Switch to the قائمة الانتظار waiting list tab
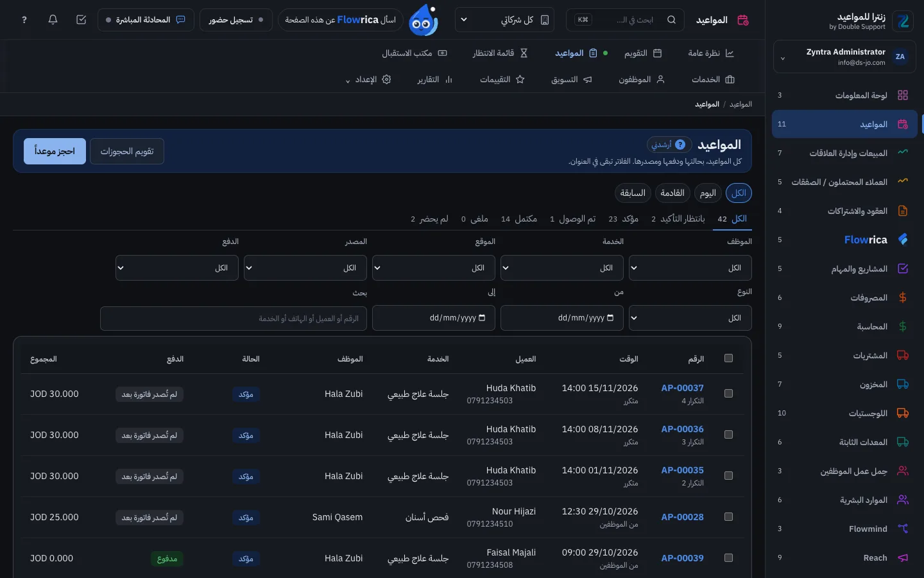 click(501, 53)
